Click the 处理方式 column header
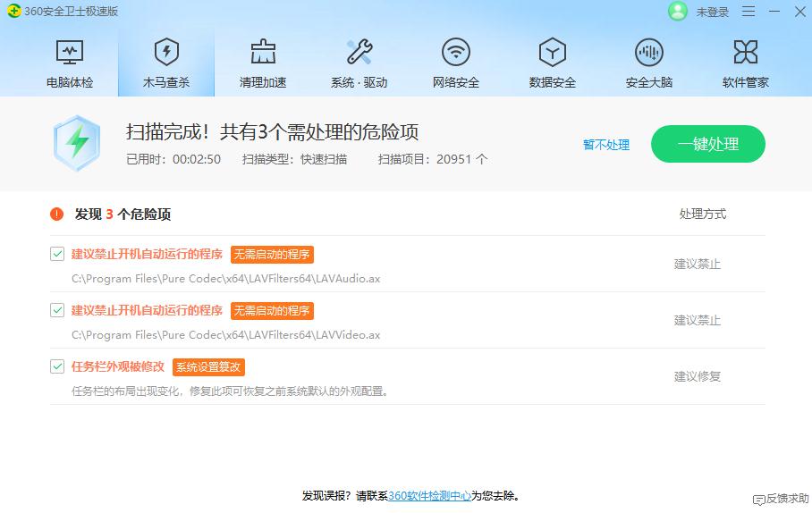This screenshot has width=812, height=513. pyautogui.click(x=703, y=214)
